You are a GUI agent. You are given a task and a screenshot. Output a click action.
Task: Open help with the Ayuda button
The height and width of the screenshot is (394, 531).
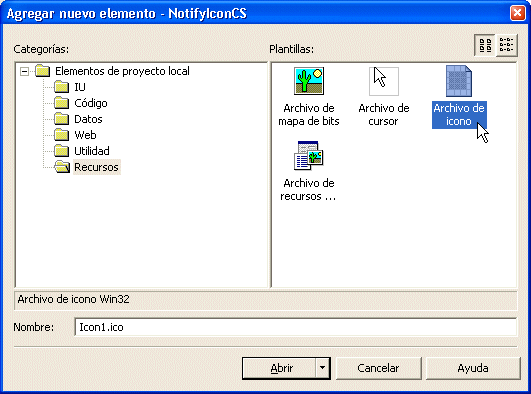[473, 368]
